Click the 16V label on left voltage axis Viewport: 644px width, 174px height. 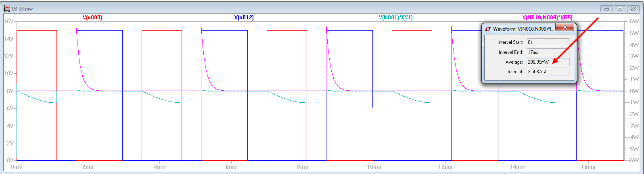pyautogui.click(x=8, y=21)
